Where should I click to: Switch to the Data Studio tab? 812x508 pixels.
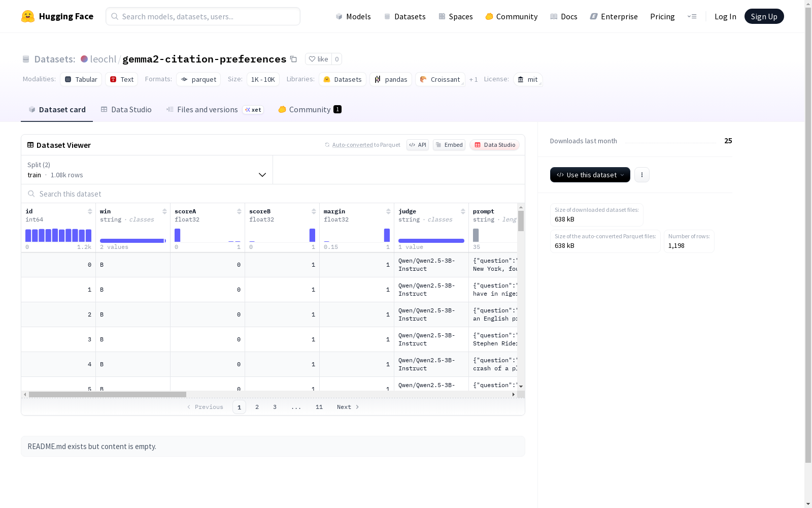126,110
